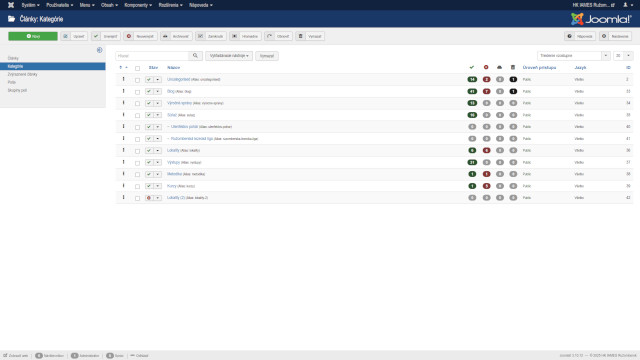Open status dropdown arrow for Uncategorised row
640x360 pixels.
[x=158, y=80]
